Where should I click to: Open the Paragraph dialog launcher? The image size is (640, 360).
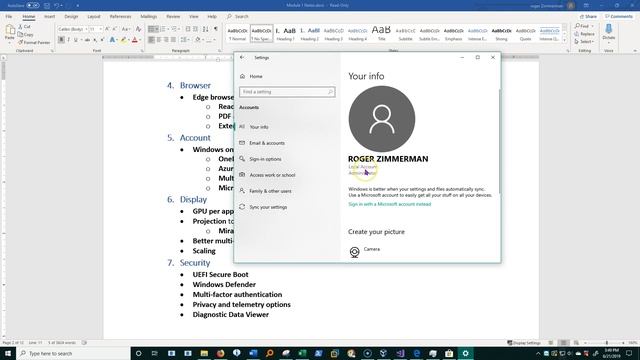pyautogui.click(x=220, y=51)
